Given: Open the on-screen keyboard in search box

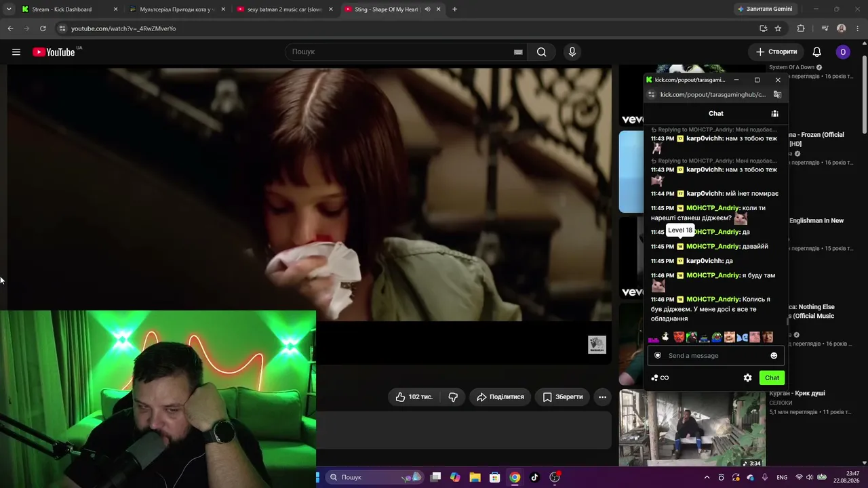Looking at the screenshot, I should (x=518, y=52).
